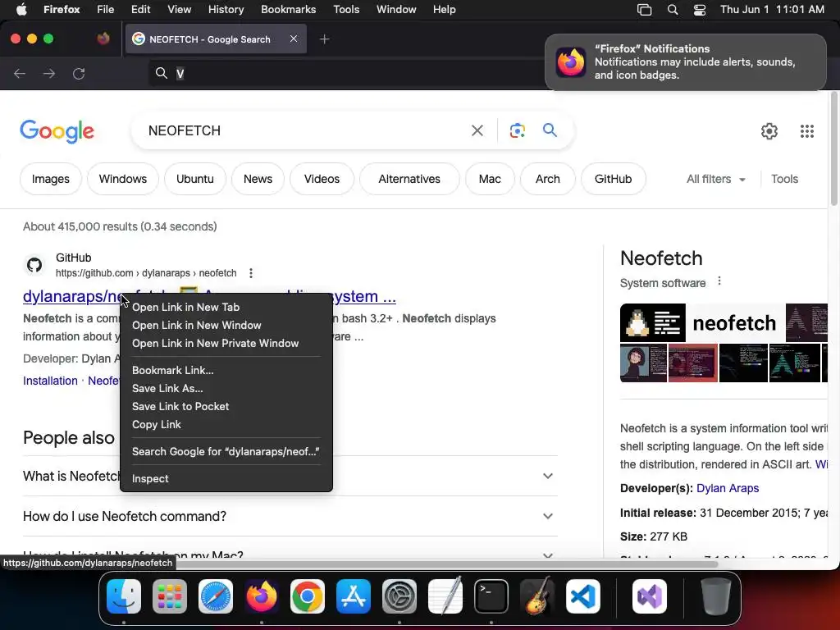Open Launchpad from the dock
The height and width of the screenshot is (630, 840).
(169, 596)
